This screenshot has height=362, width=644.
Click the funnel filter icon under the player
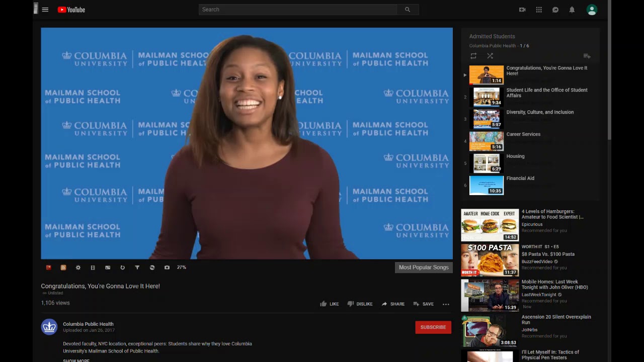point(137,267)
